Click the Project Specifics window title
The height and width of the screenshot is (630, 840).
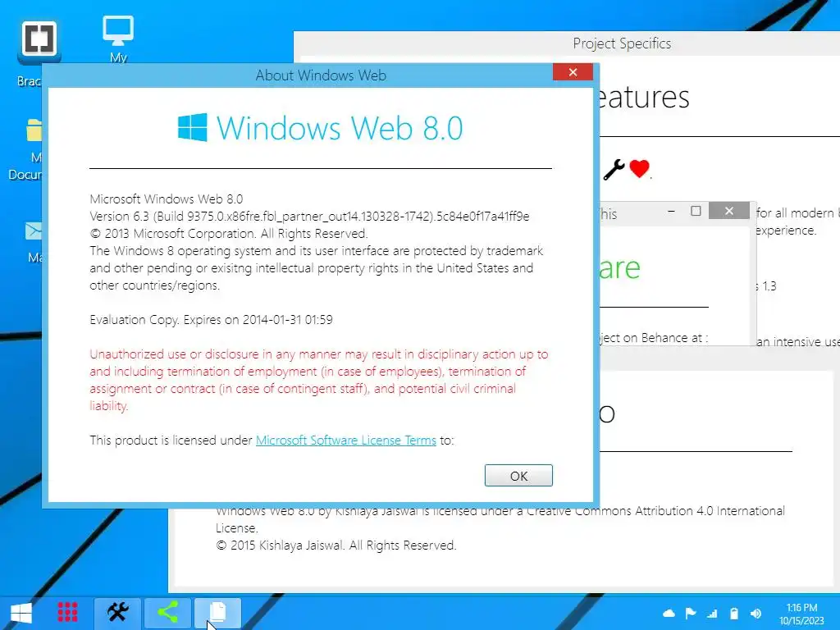click(622, 43)
